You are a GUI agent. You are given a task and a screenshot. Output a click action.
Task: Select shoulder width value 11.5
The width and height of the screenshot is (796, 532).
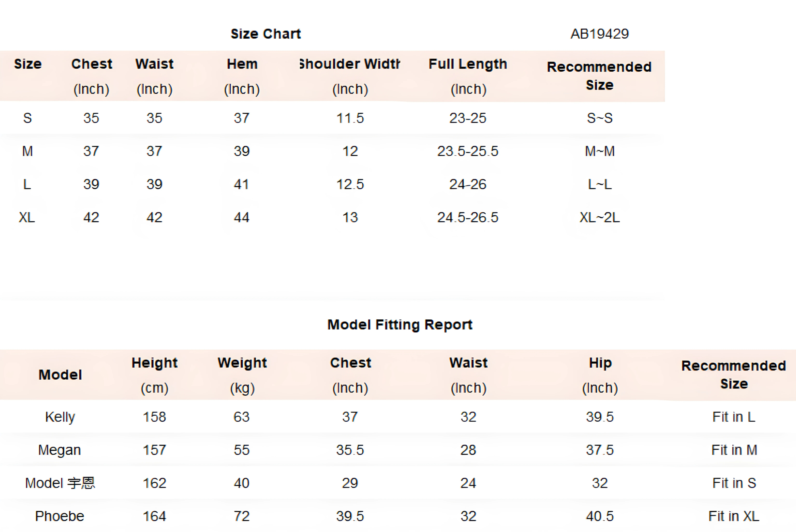(350, 118)
